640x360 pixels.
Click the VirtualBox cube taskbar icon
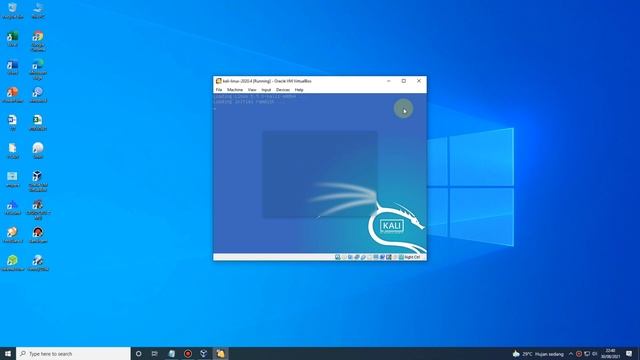pos(204,353)
